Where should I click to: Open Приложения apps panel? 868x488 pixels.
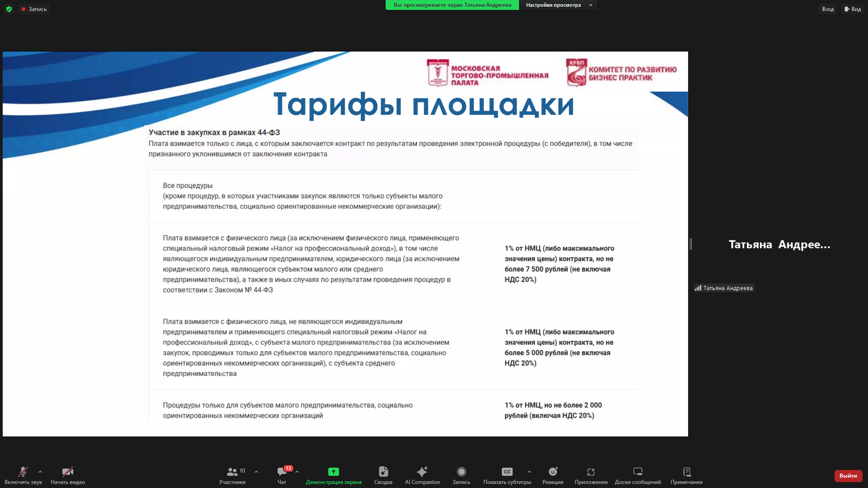click(591, 475)
